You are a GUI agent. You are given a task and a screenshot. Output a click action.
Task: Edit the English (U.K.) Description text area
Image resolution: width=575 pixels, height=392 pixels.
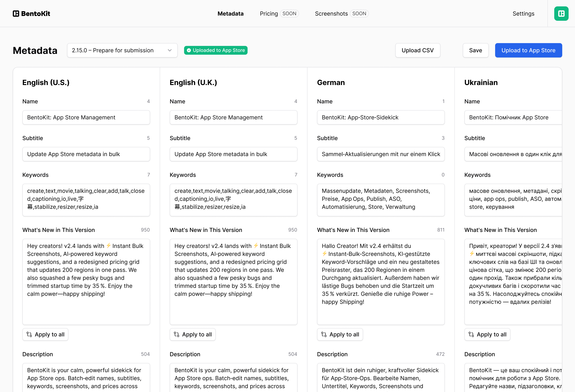click(234, 378)
